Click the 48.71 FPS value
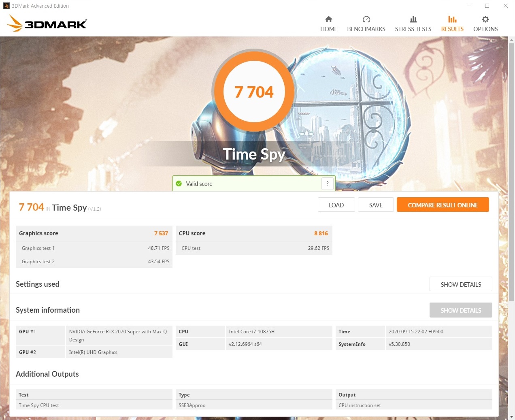 [x=159, y=248]
